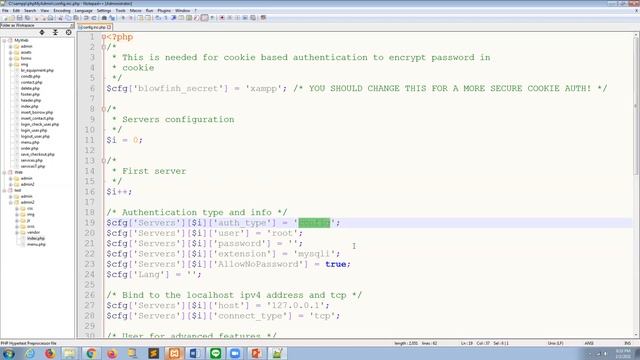Screen dimensions: 640x360
Task: Undo the last edit via toolbar
Action: click(86, 18)
